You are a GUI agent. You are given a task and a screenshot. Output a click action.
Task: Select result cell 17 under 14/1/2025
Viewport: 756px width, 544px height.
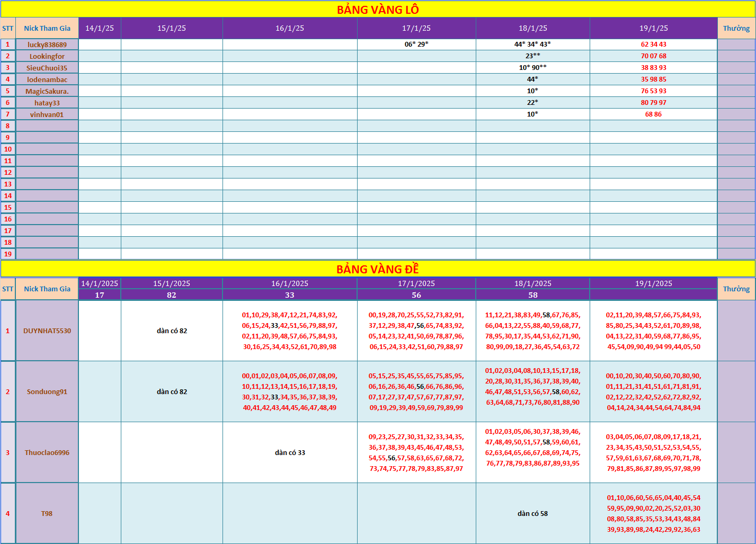coord(100,295)
